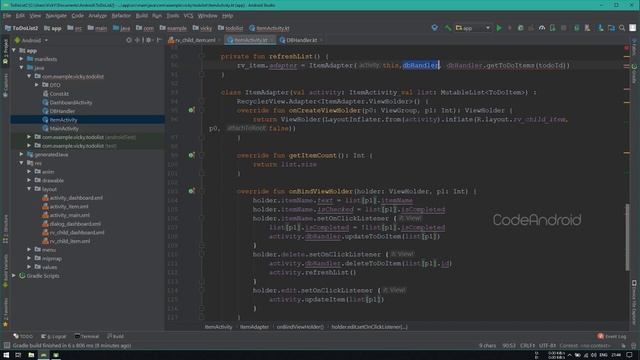Click the UTF-8 encoding status bar entry
This screenshot has width=640, height=360.
(547, 346)
